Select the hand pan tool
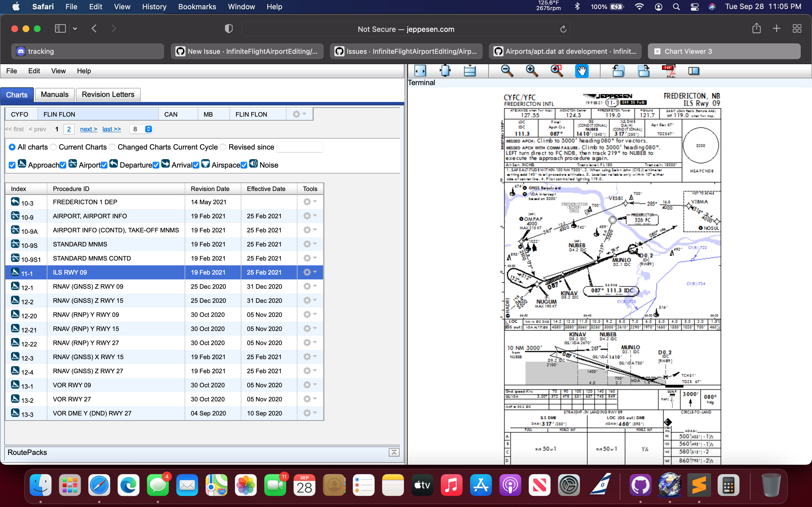The image size is (812, 507). (582, 71)
